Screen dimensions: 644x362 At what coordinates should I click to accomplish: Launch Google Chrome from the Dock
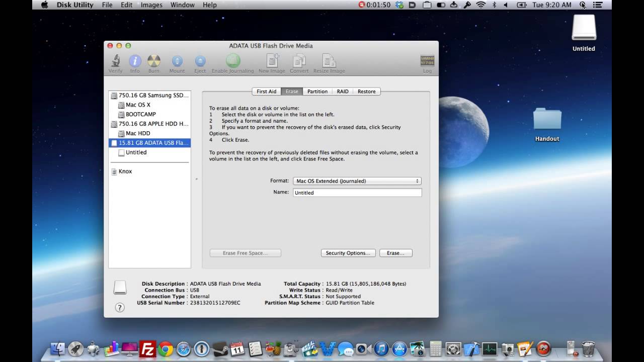166,348
